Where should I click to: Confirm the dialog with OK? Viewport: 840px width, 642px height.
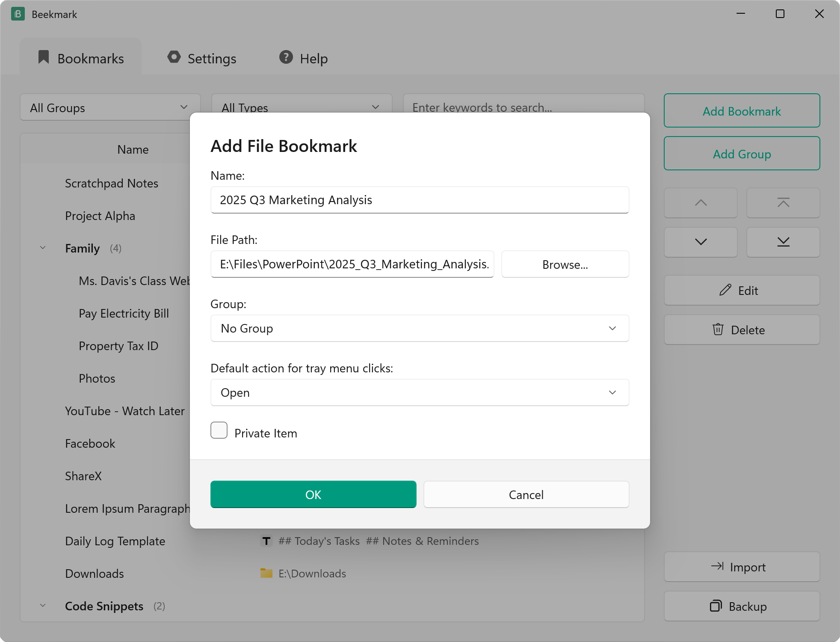pos(313,494)
